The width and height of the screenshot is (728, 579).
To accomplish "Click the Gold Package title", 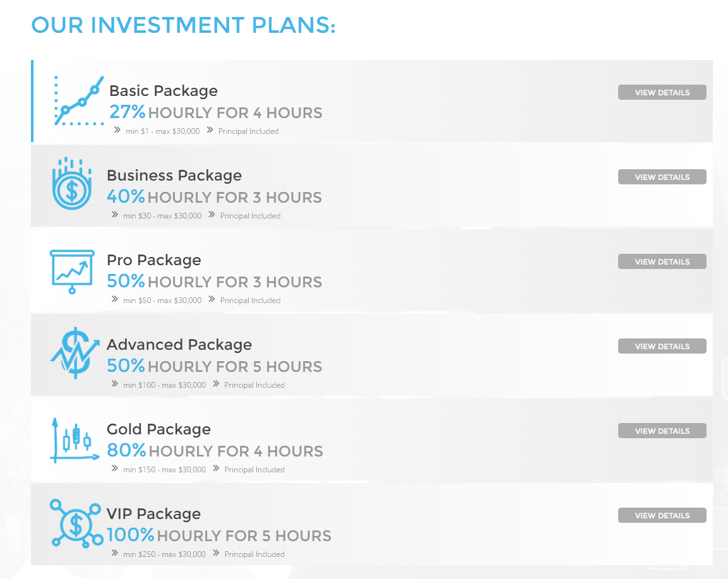I will click(158, 429).
